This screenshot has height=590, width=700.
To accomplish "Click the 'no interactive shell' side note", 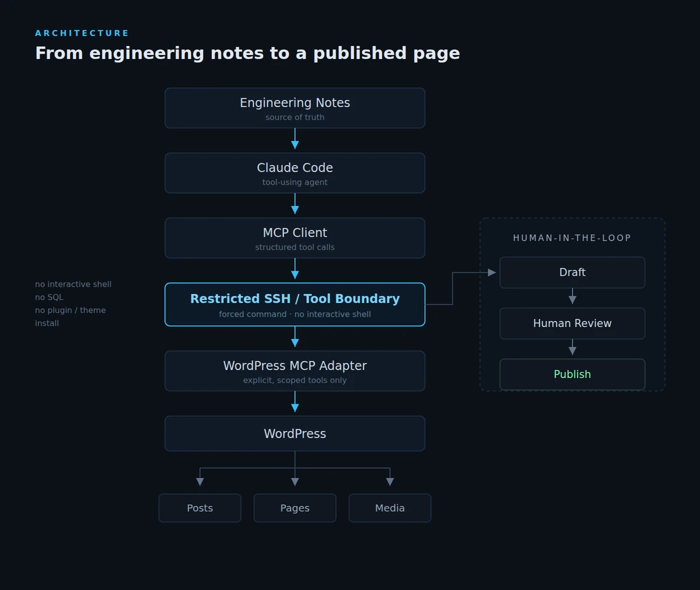I will point(73,284).
